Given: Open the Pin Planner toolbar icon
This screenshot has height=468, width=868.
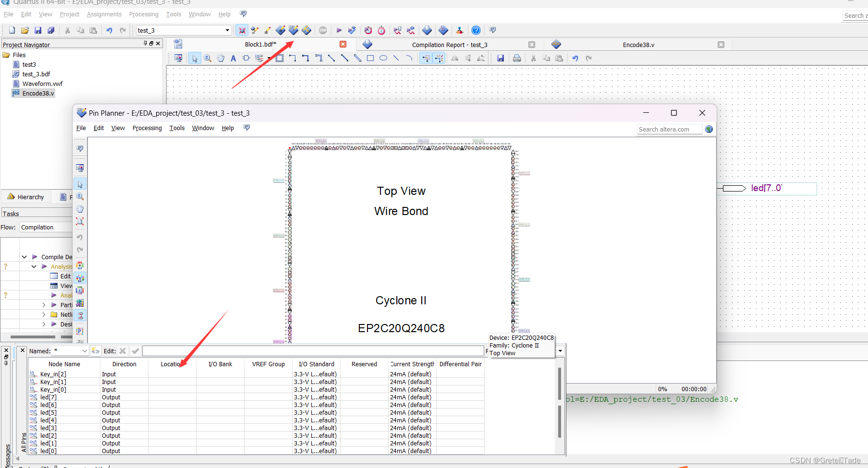Looking at the screenshot, I should point(293,30).
